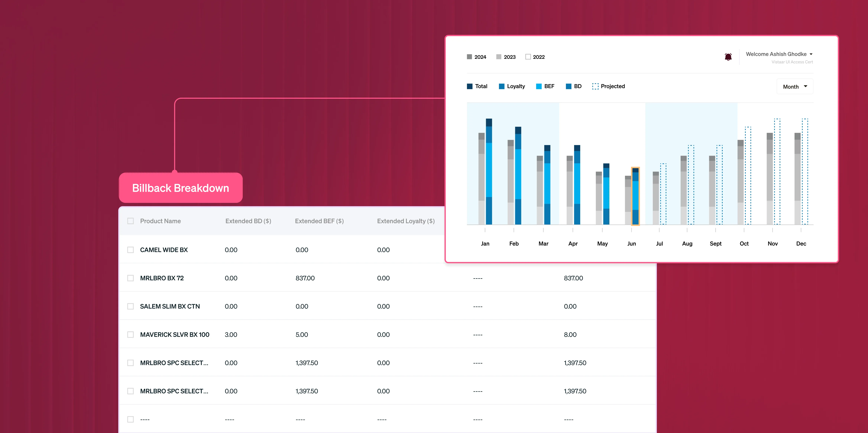
Task: Sort by Extended BEF ($) column header
Action: coord(319,221)
